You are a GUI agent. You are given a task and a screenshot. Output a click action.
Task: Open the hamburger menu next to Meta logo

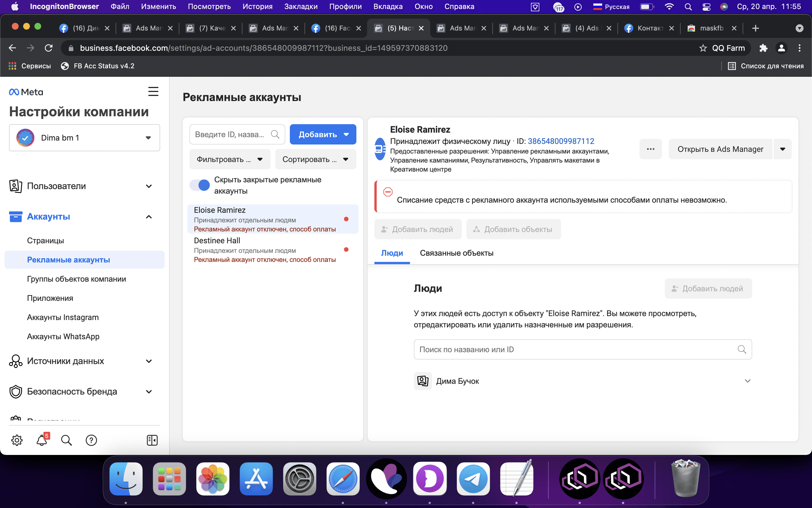coord(153,91)
